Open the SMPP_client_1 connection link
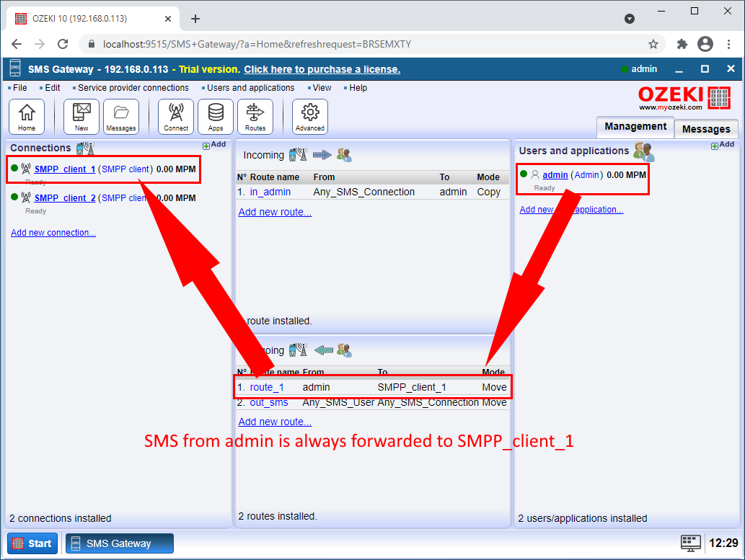Viewport: 745px width, 560px height. click(x=65, y=169)
